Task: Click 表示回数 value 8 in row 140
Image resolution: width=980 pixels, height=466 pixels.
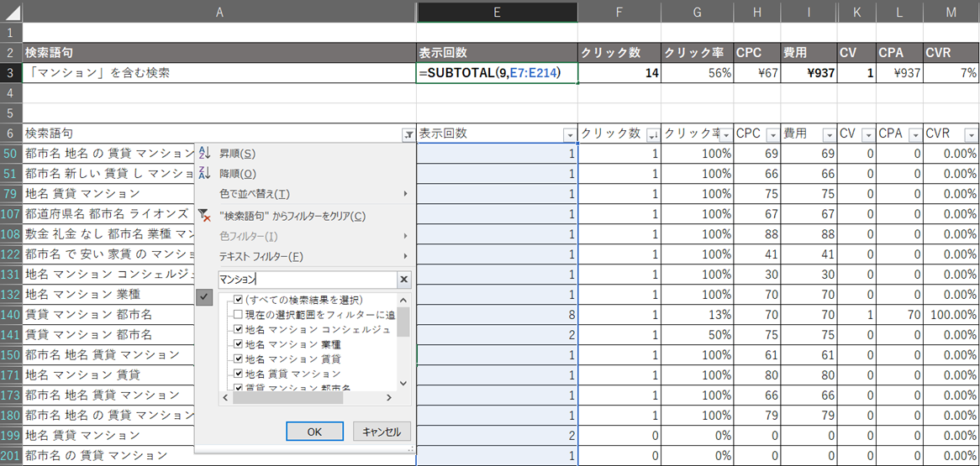Action: point(498,315)
